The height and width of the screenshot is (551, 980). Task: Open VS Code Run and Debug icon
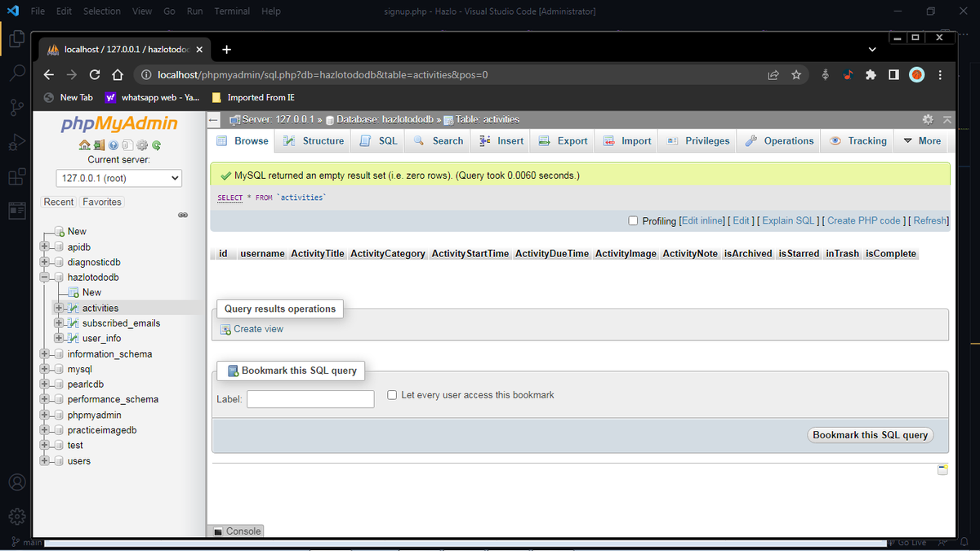pos(16,141)
